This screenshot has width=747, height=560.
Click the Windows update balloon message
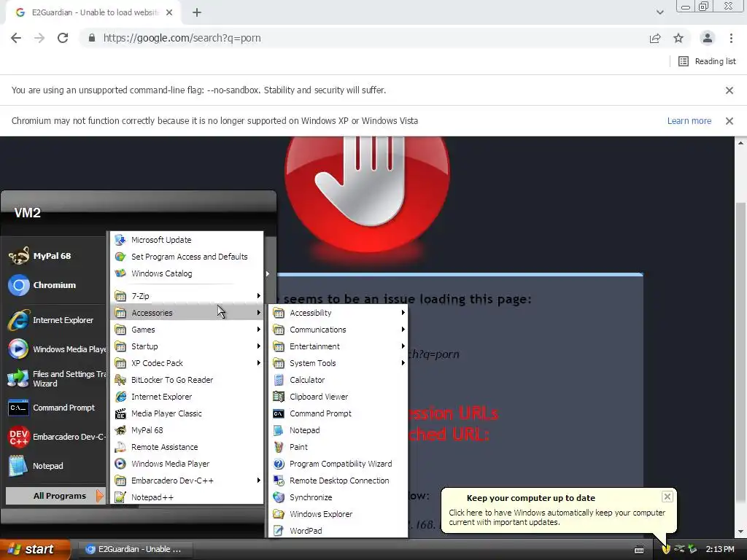click(557, 518)
